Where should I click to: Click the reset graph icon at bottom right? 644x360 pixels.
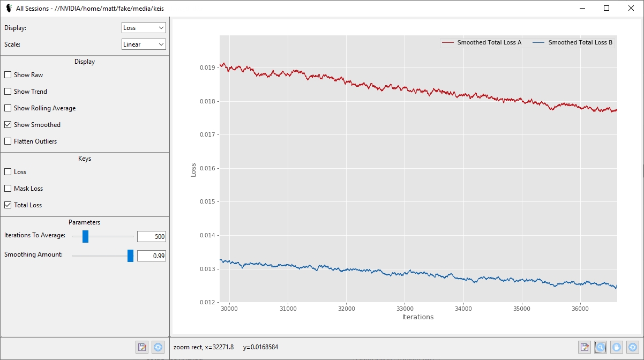click(x=633, y=347)
